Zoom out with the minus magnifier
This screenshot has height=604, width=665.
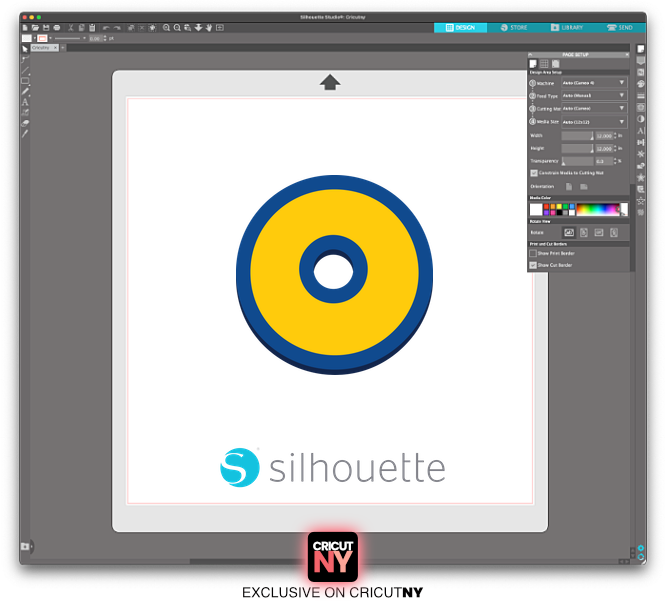(x=177, y=28)
